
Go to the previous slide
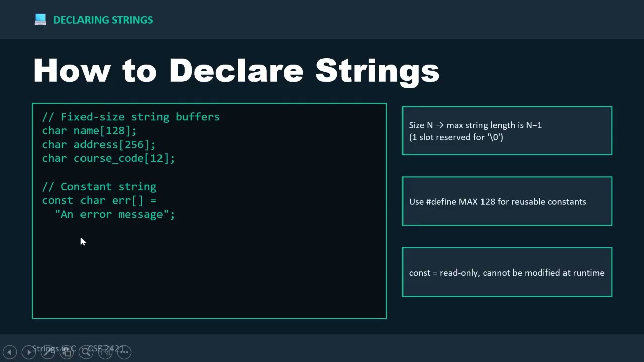tap(10, 352)
